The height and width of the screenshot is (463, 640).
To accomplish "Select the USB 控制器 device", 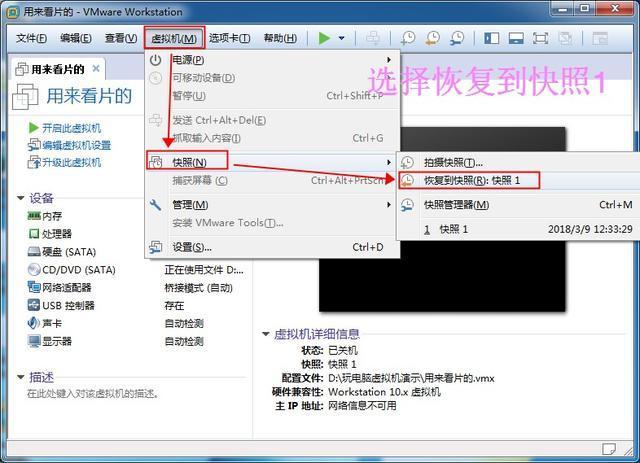I will click(x=61, y=305).
